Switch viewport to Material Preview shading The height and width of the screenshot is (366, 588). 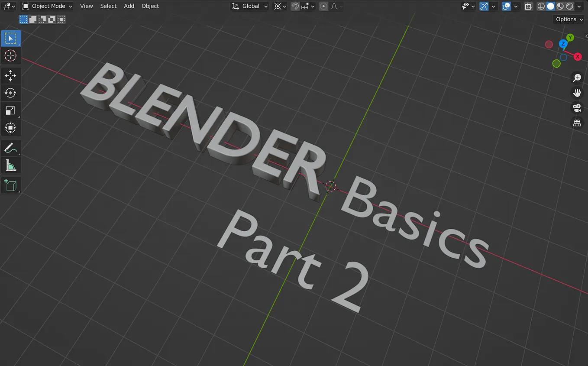pyautogui.click(x=560, y=6)
